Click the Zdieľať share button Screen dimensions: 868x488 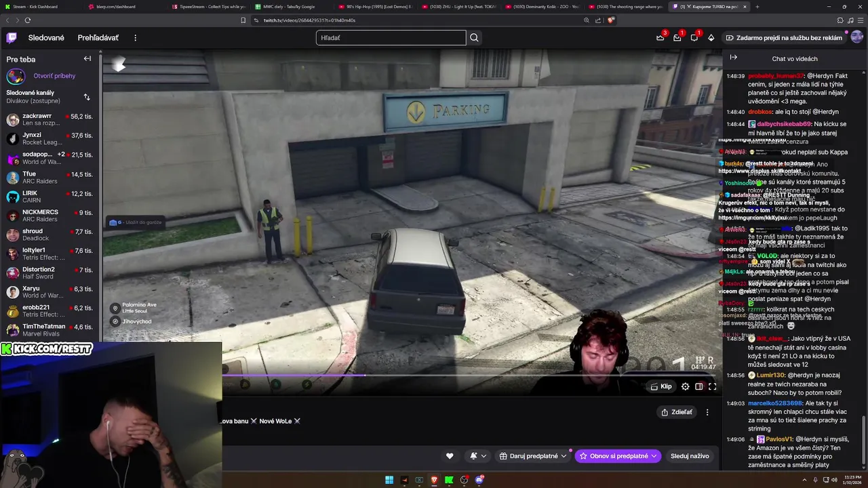click(677, 412)
